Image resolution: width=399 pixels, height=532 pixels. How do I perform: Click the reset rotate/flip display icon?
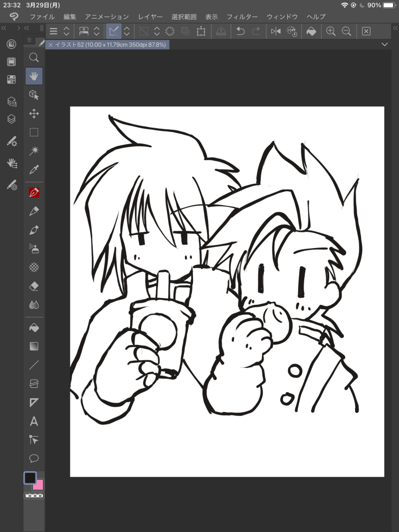292,31
